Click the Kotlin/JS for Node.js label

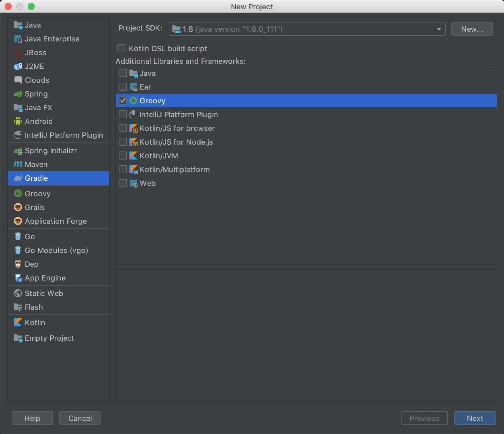pos(176,142)
